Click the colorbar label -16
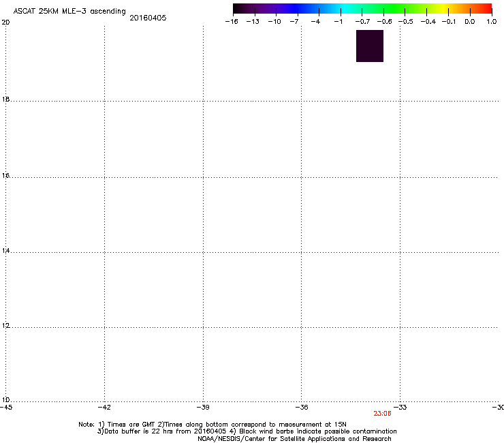The image size is (504, 443). (232, 22)
